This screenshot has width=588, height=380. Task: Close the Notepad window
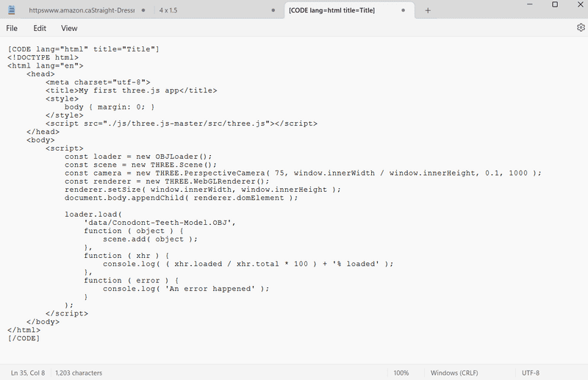click(x=580, y=4)
